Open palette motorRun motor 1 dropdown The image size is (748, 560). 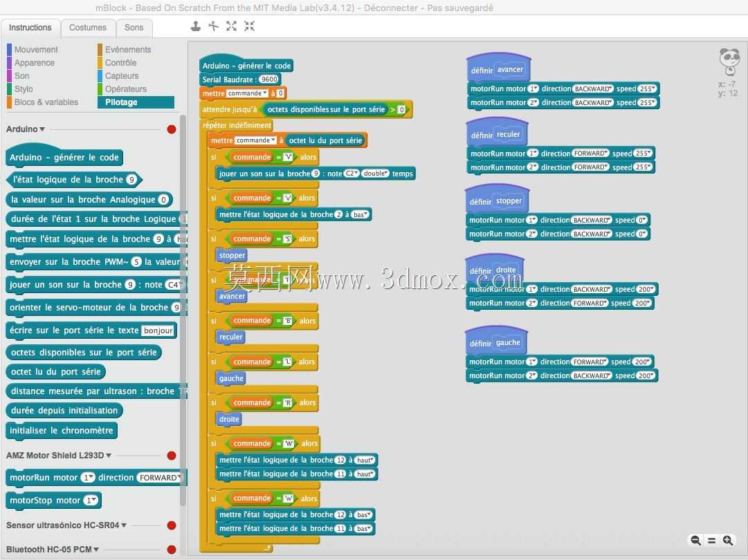click(x=88, y=478)
